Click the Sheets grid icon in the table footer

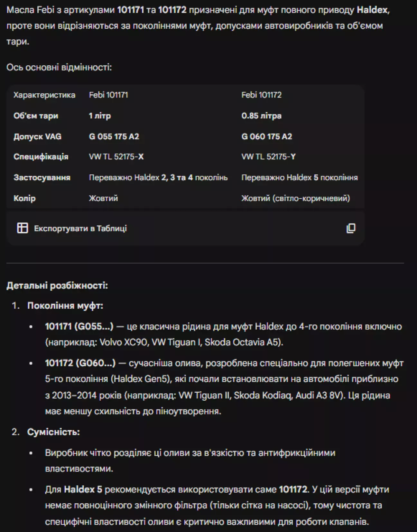(23, 228)
